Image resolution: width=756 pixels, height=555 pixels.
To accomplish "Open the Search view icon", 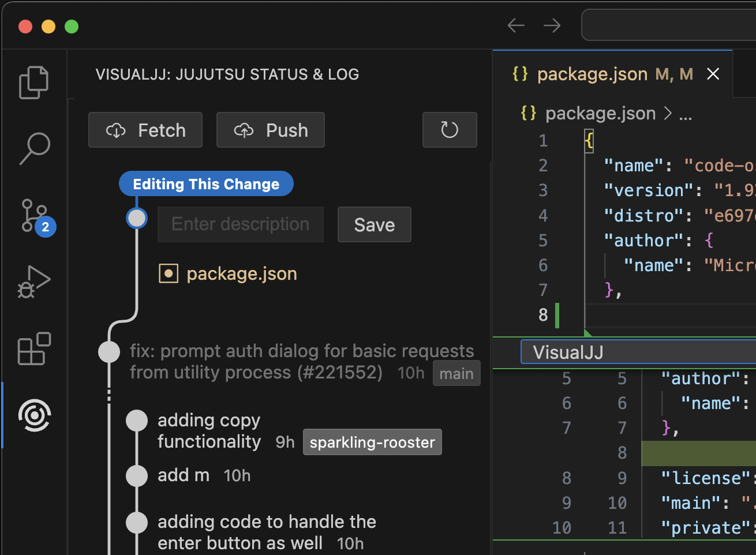I will (x=34, y=149).
